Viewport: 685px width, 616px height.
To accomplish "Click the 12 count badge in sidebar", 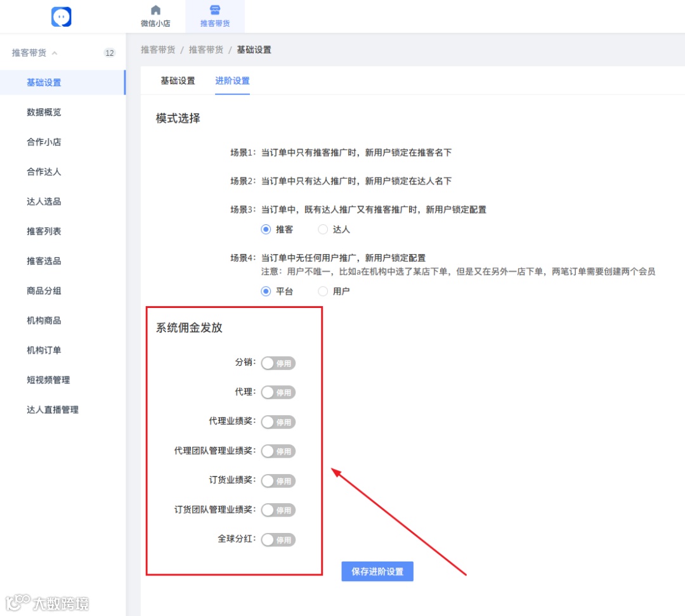I will pyautogui.click(x=110, y=53).
